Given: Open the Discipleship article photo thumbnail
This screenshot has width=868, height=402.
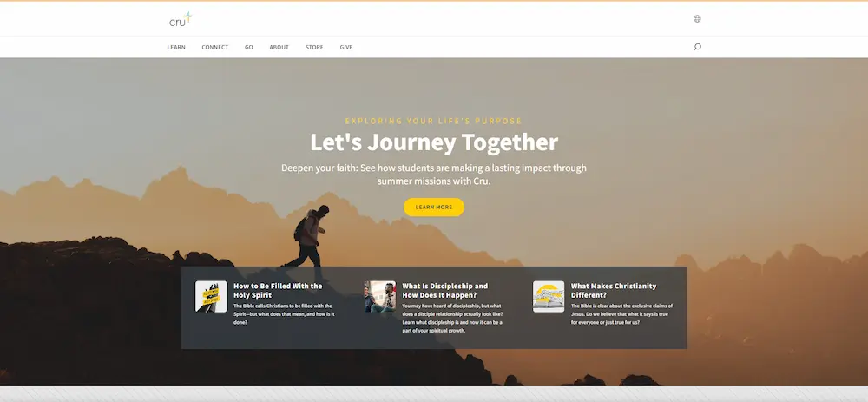Looking at the screenshot, I should pyautogui.click(x=380, y=296).
